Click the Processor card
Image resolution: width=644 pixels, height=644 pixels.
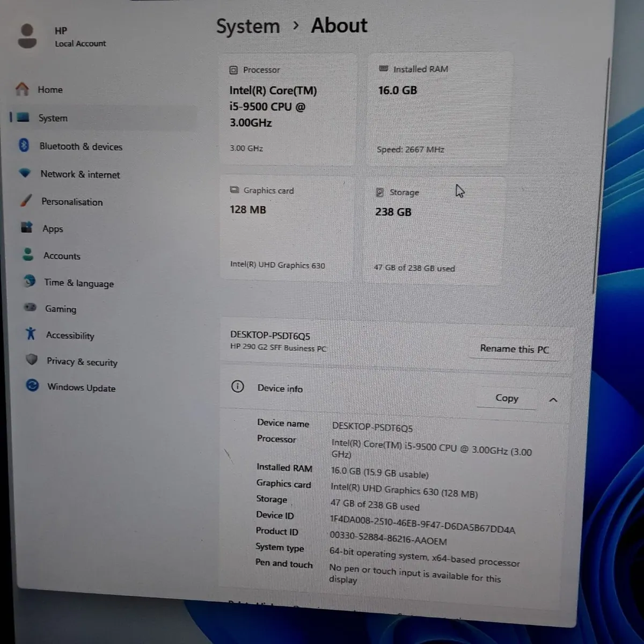[288, 109]
